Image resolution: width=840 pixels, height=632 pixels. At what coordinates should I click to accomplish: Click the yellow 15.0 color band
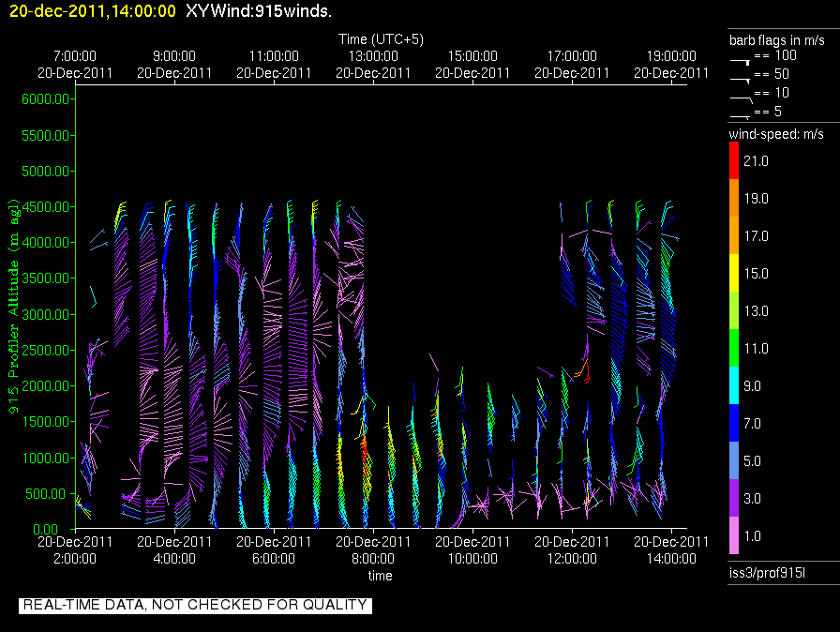click(x=733, y=273)
